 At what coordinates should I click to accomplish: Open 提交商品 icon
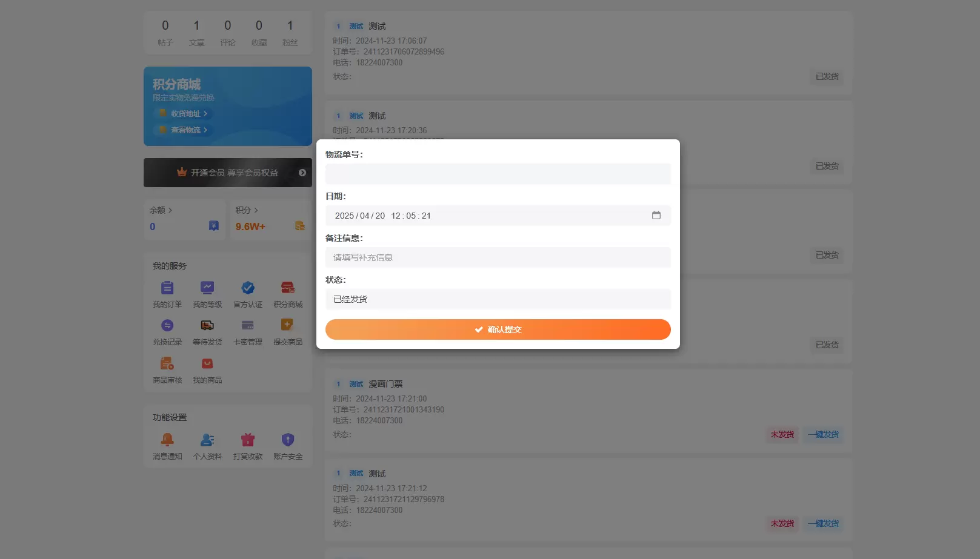pos(288,326)
